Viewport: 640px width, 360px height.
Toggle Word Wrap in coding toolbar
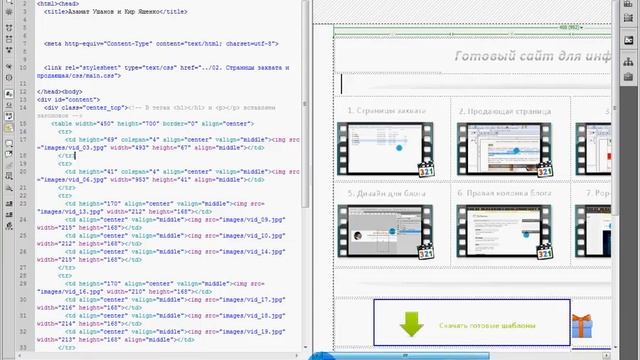[9, 116]
